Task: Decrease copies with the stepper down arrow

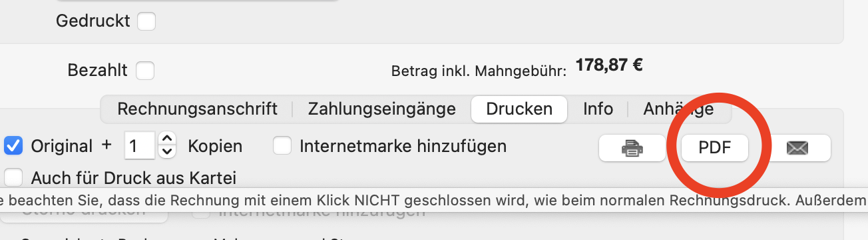Action: tap(168, 153)
